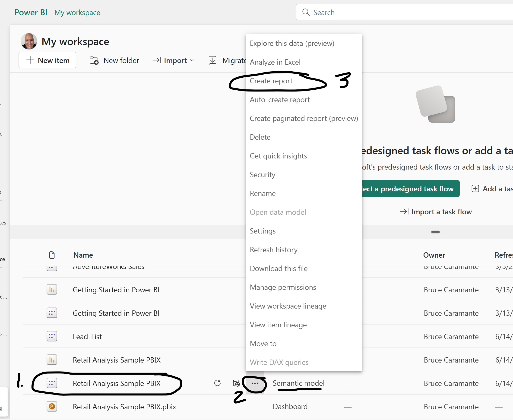Viewport: 513px width, 420px height.
Task: Click Write DAX queries entry
Action: (x=279, y=362)
